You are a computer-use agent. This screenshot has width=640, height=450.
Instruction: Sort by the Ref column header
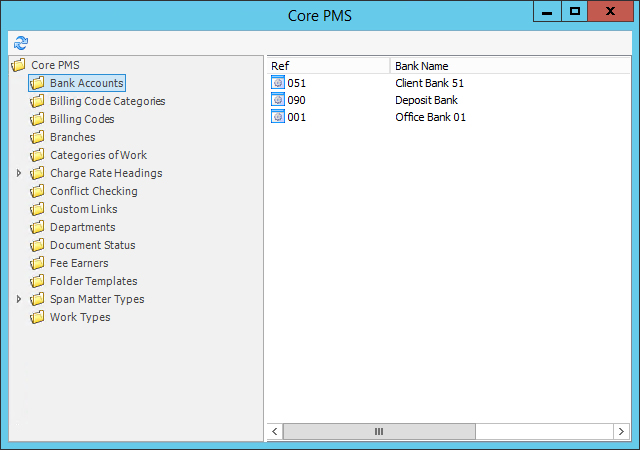pyautogui.click(x=326, y=65)
